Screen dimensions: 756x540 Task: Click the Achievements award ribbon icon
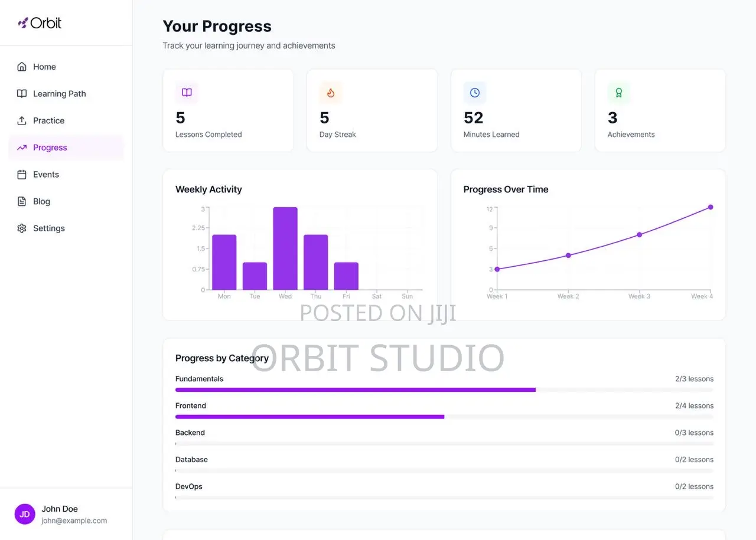619,93
